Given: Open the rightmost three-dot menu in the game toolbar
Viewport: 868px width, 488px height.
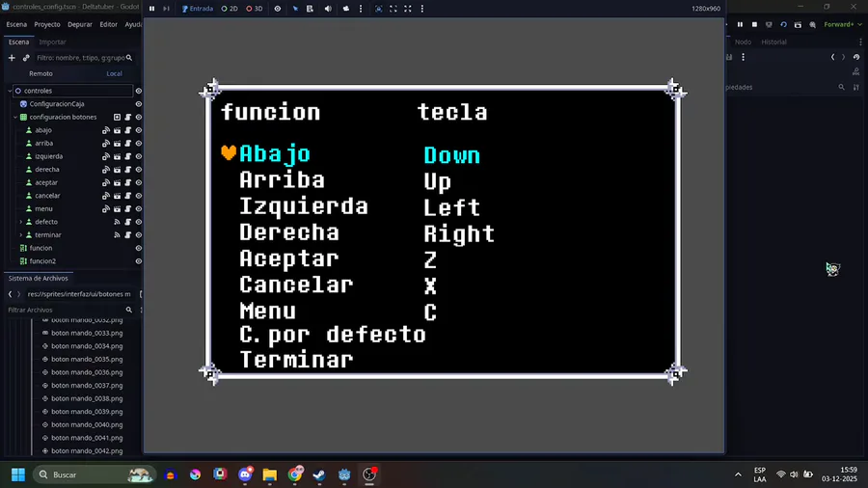Looking at the screenshot, I should pos(422,9).
